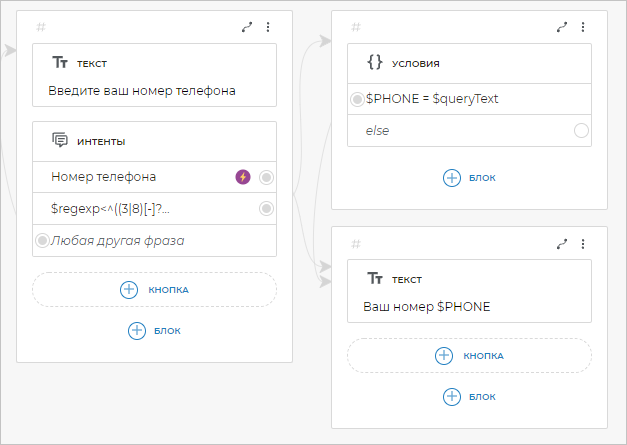
Task: Click the connection icon on the Введите ваш номер block
Action: (247, 28)
